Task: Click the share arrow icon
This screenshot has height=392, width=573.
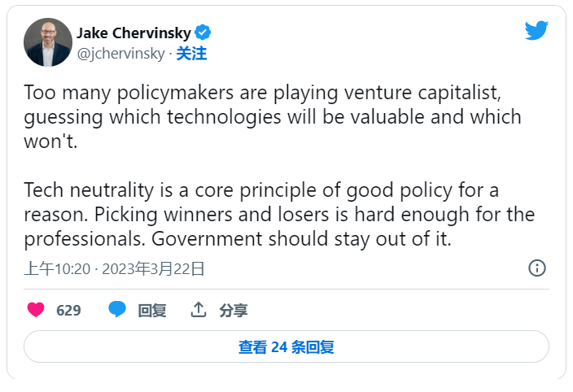Action: [x=199, y=310]
